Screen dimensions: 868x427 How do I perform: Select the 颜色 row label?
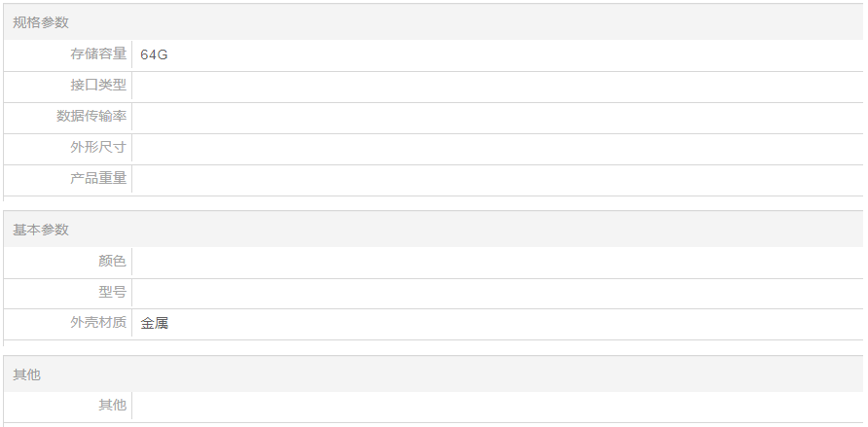pos(112,261)
